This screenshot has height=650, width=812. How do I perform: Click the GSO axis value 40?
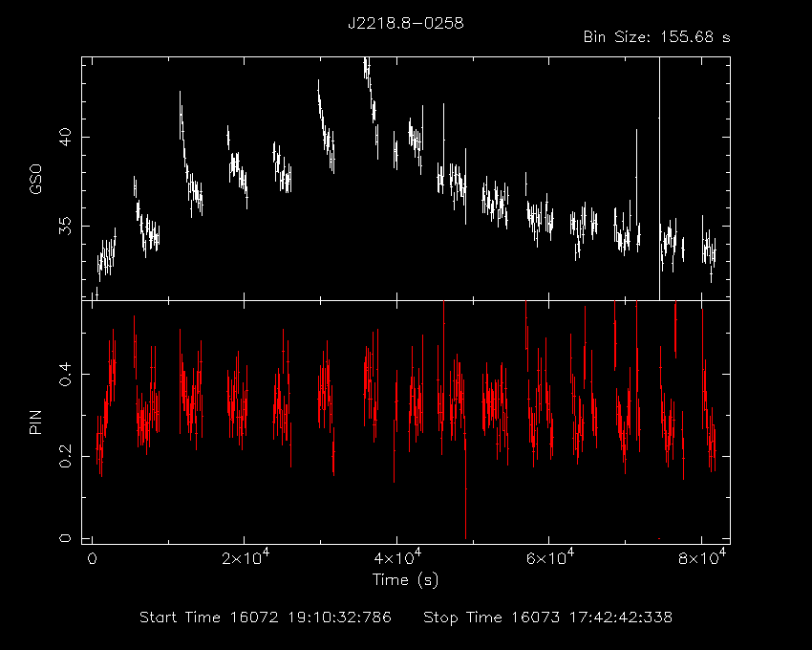(65, 138)
